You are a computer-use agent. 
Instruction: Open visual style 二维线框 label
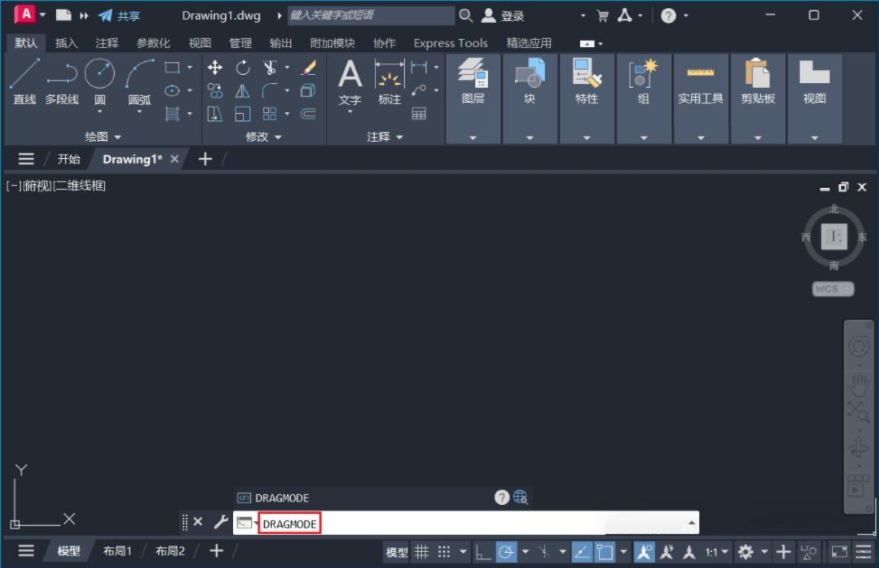pyautogui.click(x=80, y=186)
